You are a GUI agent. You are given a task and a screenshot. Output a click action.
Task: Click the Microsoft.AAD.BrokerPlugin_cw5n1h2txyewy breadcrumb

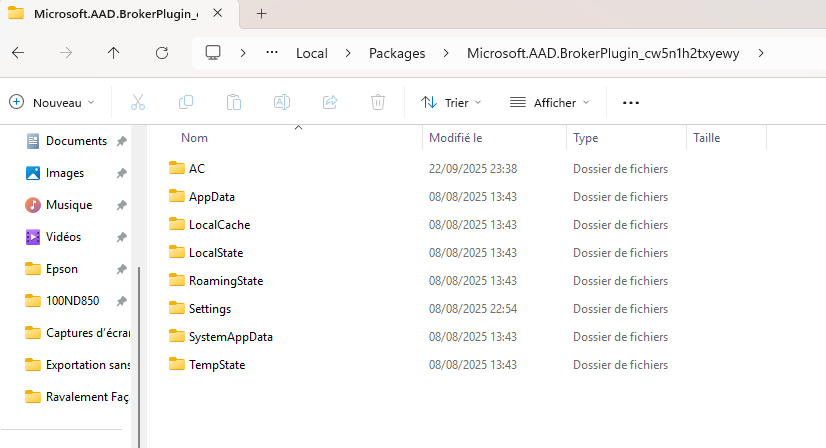(603, 53)
